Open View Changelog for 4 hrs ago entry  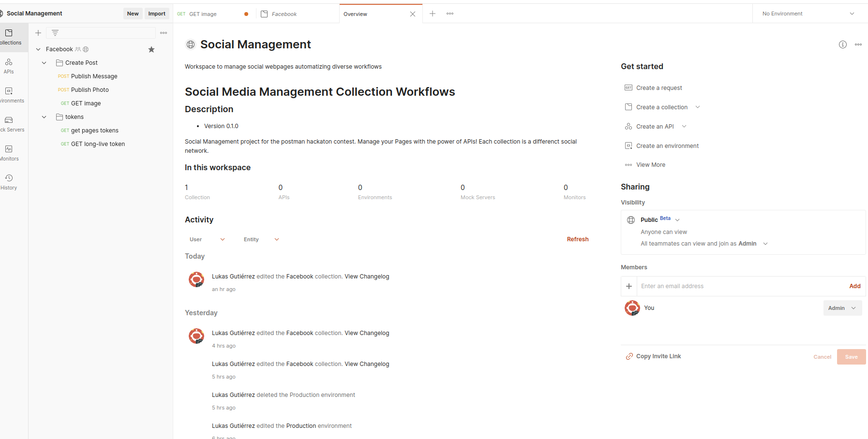pyautogui.click(x=367, y=333)
